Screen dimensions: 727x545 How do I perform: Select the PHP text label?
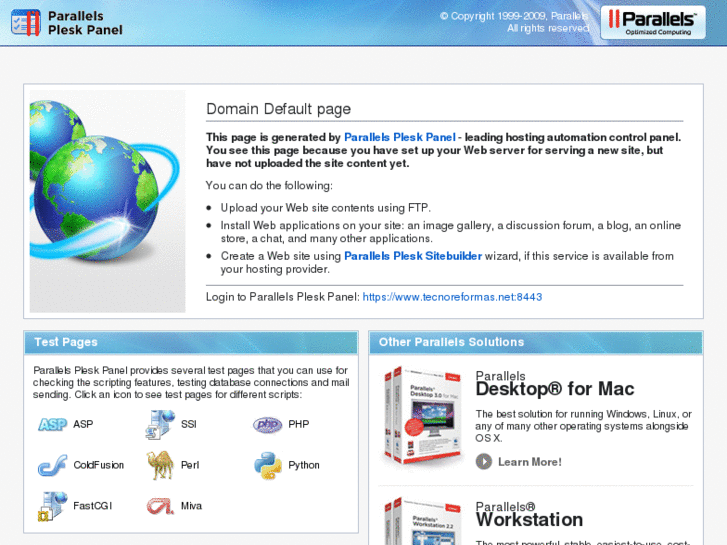point(299,424)
